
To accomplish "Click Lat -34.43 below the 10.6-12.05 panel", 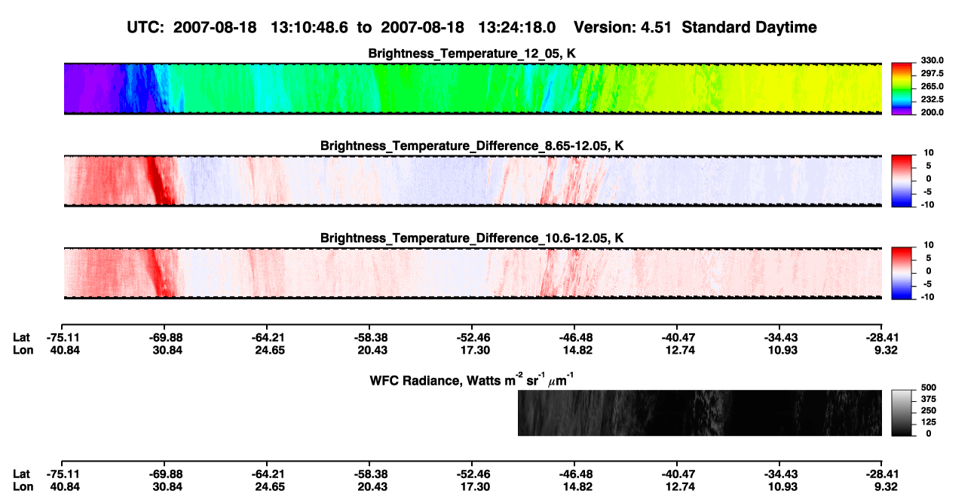I will 779,338.
